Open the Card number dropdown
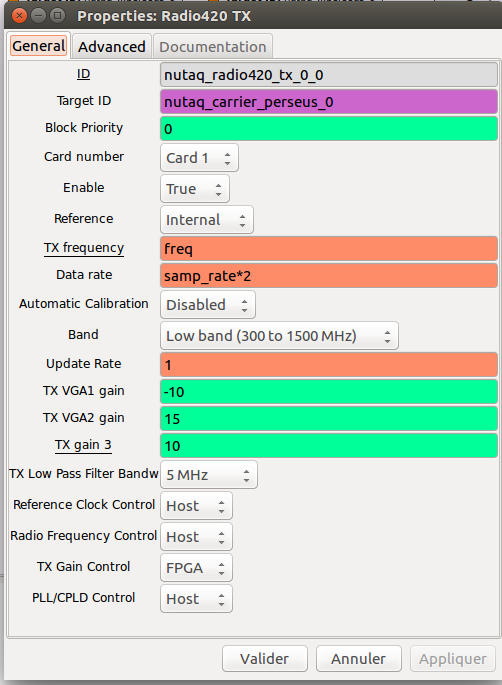This screenshot has height=685, width=502. (199, 158)
